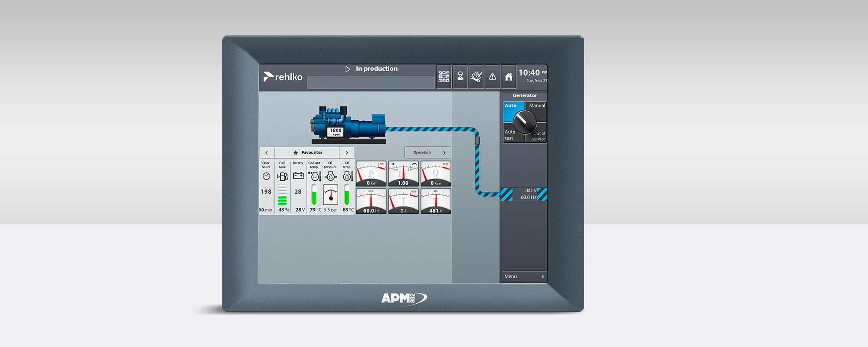Go to previous Favourites page with left chevron
868x347 pixels.
tap(266, 153)
